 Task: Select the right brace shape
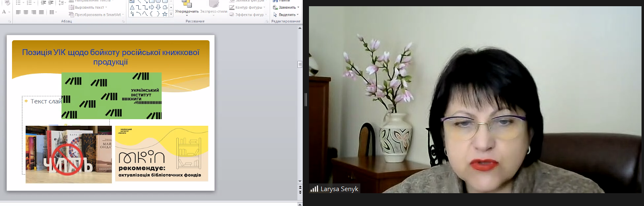[x=158, y=14]
